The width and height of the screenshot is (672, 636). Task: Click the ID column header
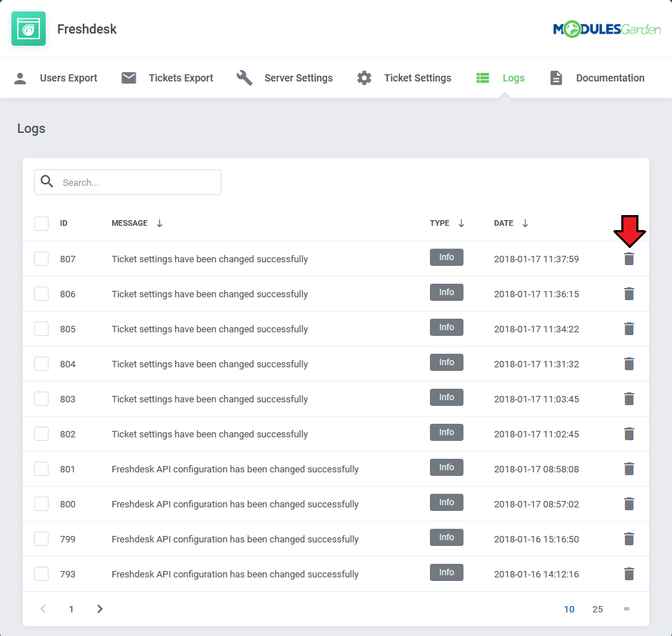coord(64,224)
